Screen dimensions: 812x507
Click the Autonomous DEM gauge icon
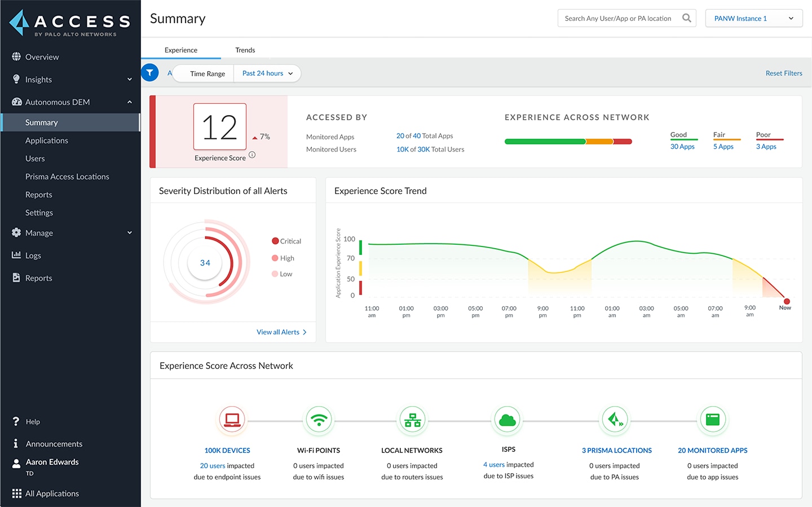pyautogui.click(x=16, y=102)
